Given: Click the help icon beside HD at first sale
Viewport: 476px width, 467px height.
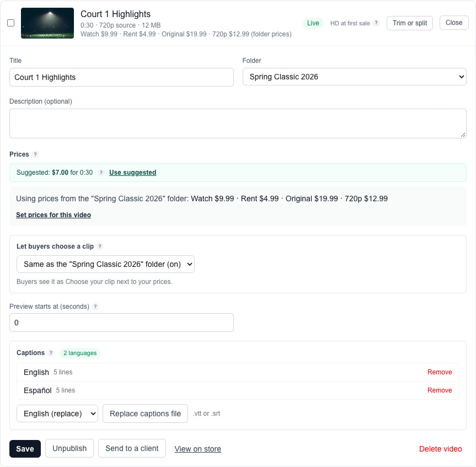Looking at the screenshot, I should (376, 23).
